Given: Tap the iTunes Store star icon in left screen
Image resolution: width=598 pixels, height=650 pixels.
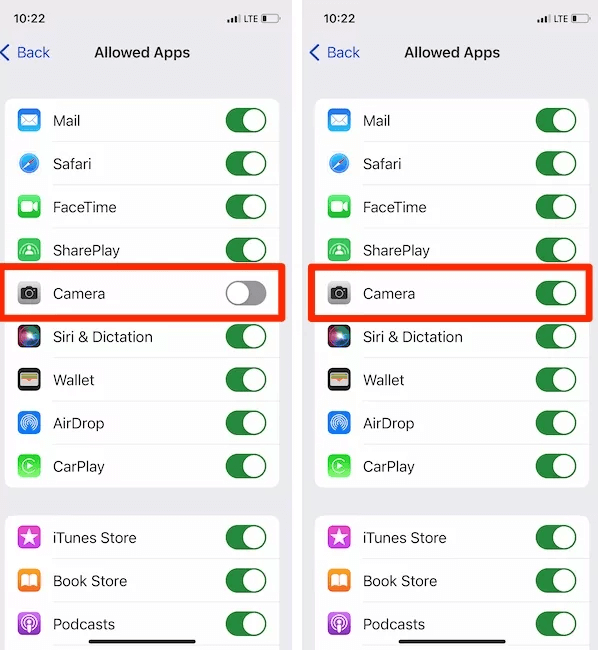Looking at the screenshot, I should click(29, 537).
